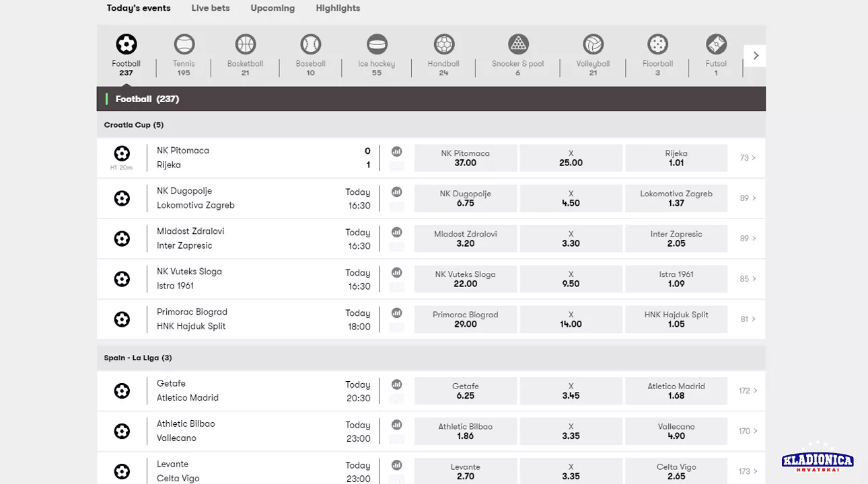The height and width of the screenshot is (484, 868).
Task: Go to the Highlights tab
Action: (x=338, y=8)
